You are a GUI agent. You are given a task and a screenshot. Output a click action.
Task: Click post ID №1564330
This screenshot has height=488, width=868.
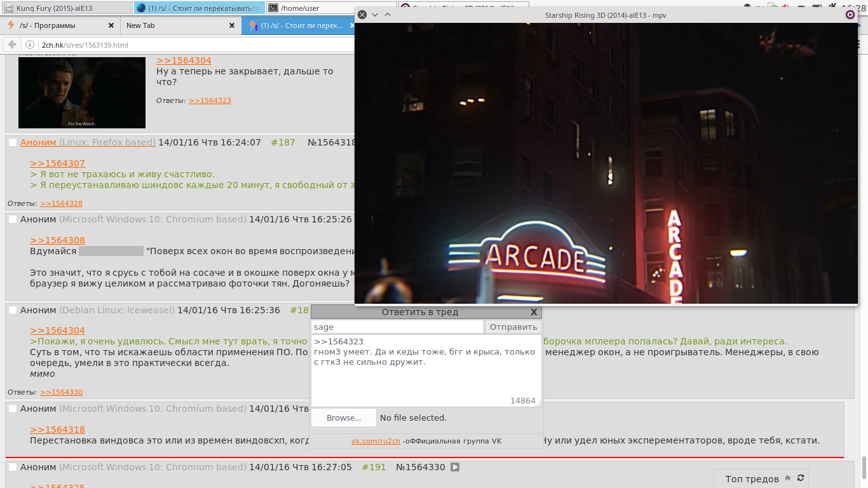click(x=421, y=467)
